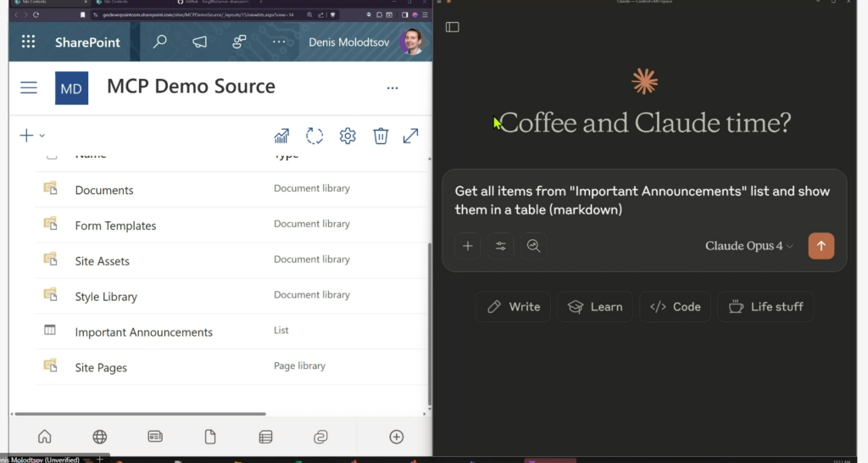Click the vertical scrollbar of the contents list
Screen dimensions: 868x463
tap(430, 325)
